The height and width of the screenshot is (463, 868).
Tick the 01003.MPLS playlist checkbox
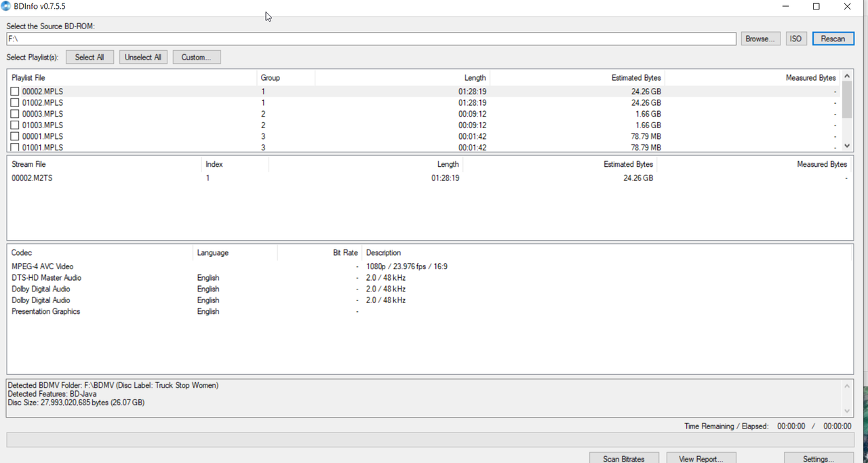pos(15,125)
